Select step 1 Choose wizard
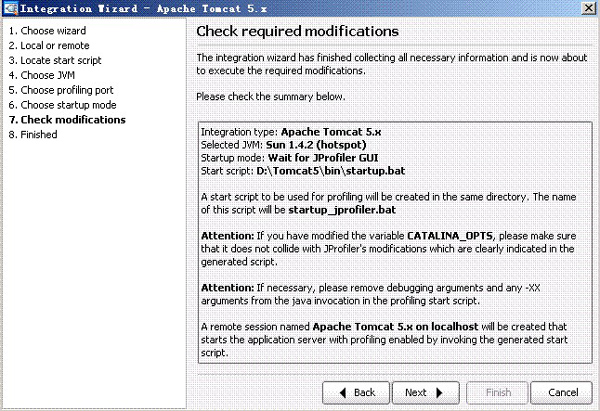Viewport: 600px width, 411px height. (46, 31)
